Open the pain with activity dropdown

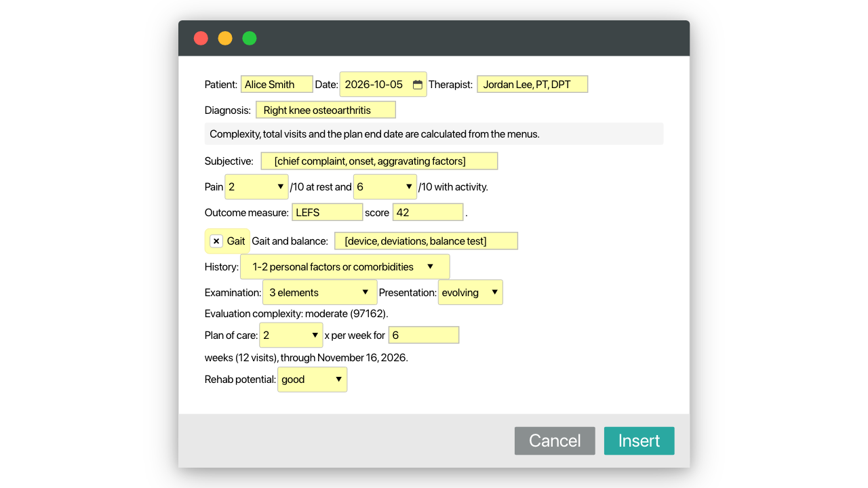point(384,186)
